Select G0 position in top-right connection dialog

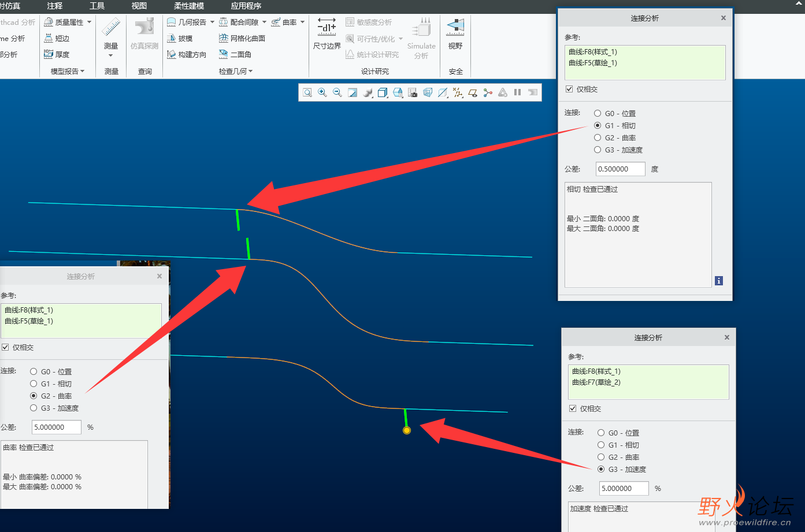click(x=598, y=113)
